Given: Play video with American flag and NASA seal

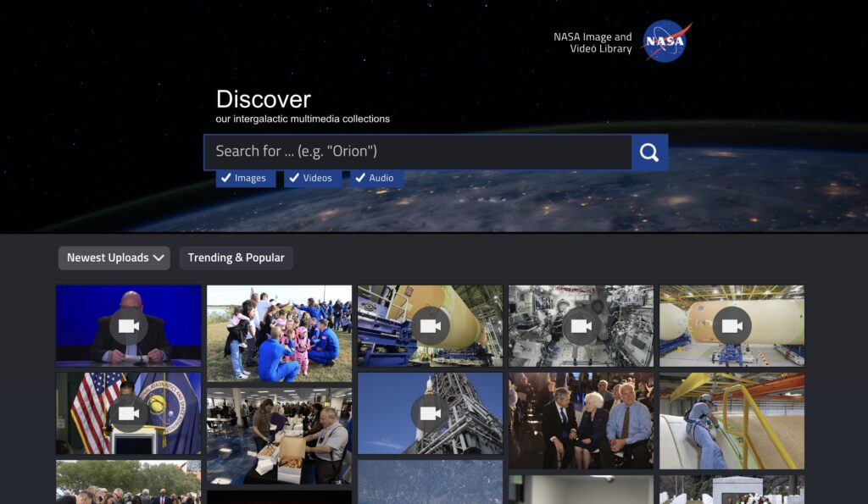Looking at the screenshot, I should pos(128,413).
